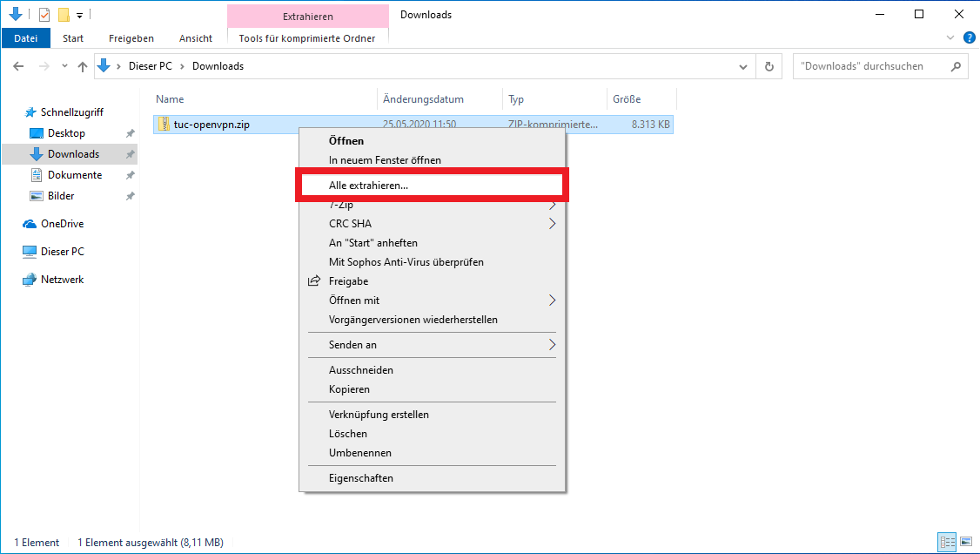Open the address bar history dropdown

tap(742, 66)
